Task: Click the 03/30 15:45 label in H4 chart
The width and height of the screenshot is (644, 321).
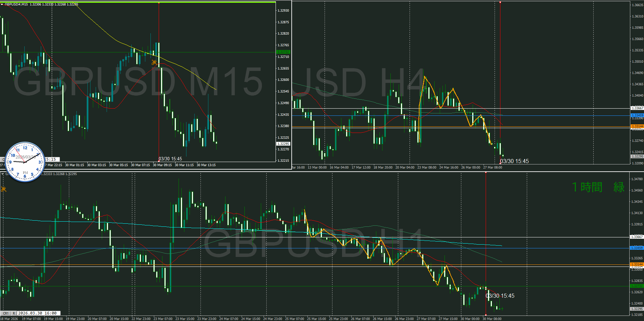Action: tap(514, 161)
